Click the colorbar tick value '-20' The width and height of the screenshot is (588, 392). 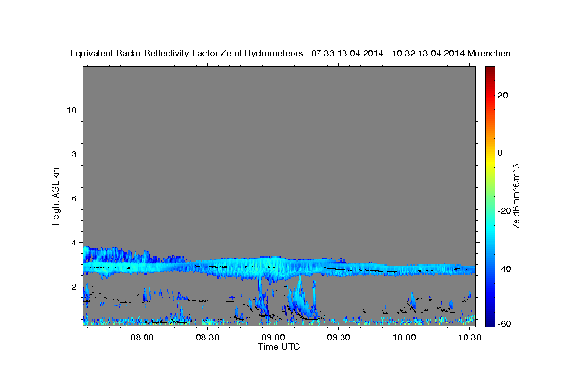(x=504, y=211)
